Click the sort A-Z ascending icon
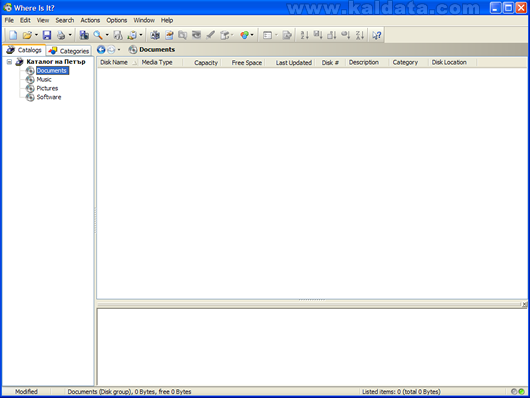 point(304,35)
